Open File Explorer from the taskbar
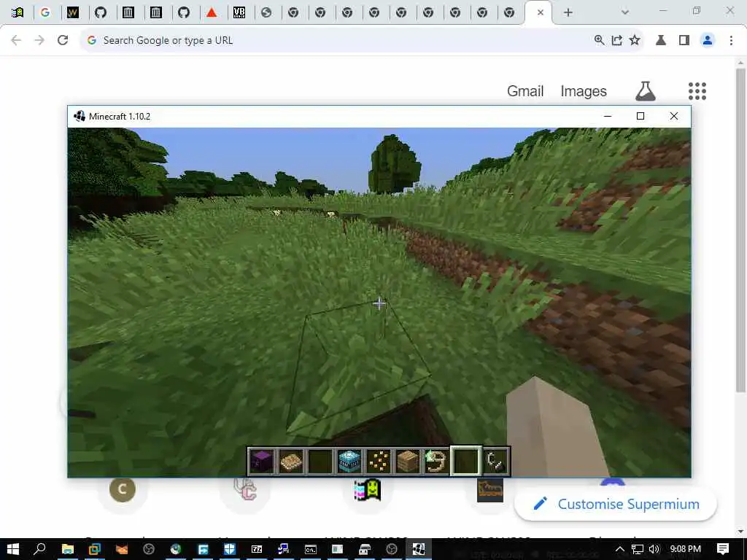Viewport: 747px width, 560px height. (x=68, y=549)
